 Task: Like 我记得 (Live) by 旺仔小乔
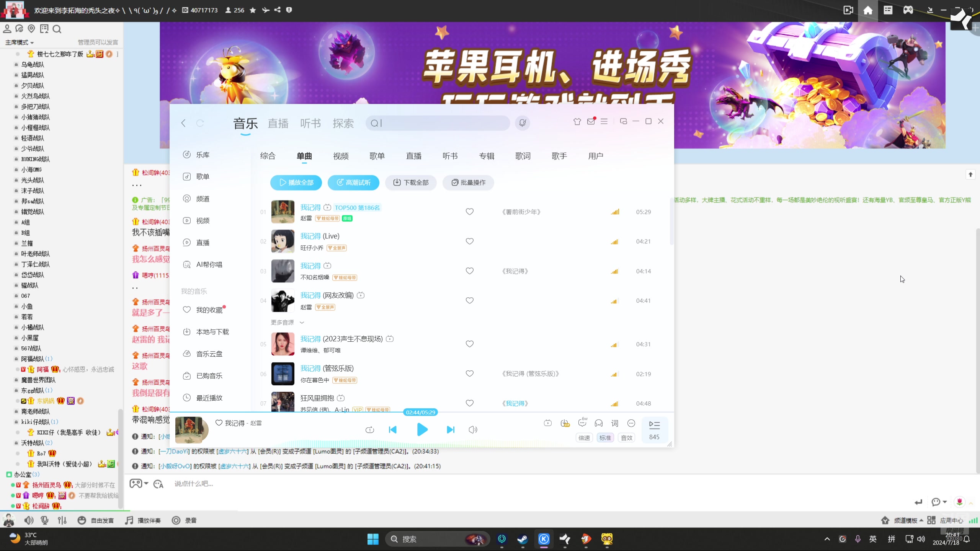tap(470, 241)
